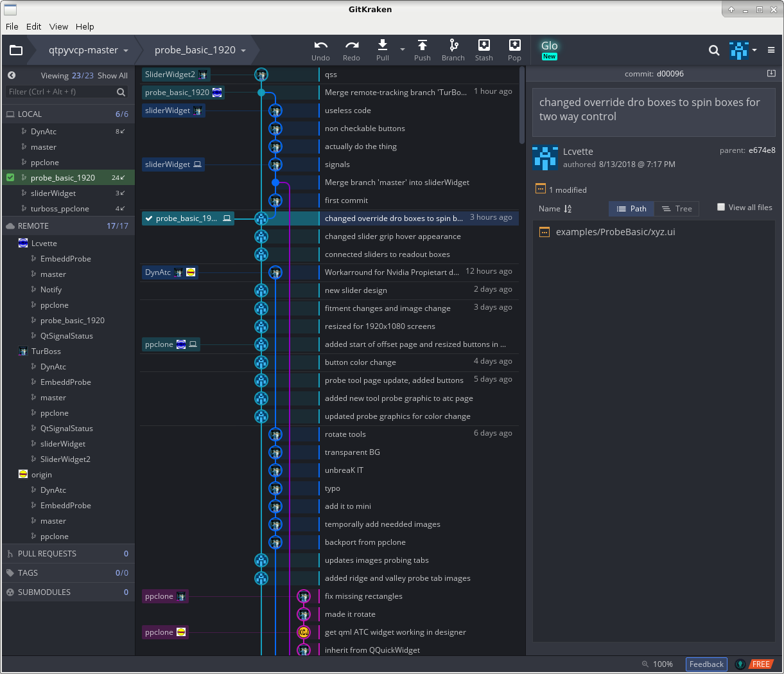
Task: Open the File menu
Action: tap(12, 26)
